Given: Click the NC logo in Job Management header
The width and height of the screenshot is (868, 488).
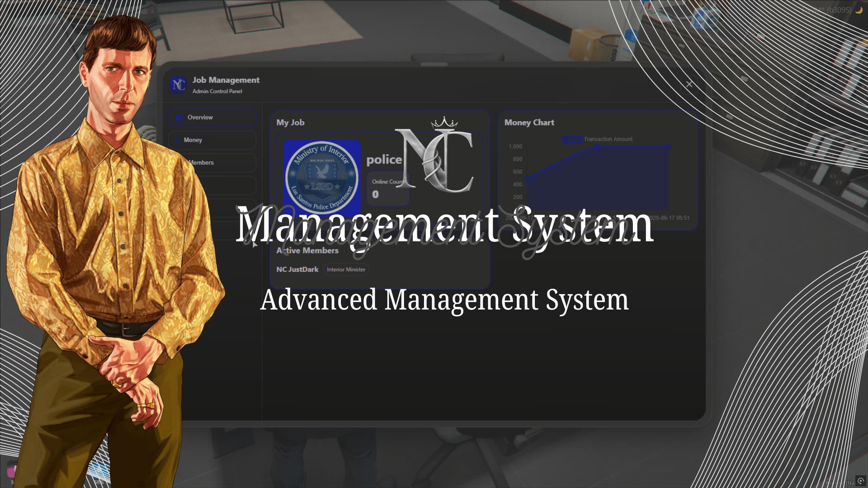Looking at the screenshot, I should coord(179,84).
